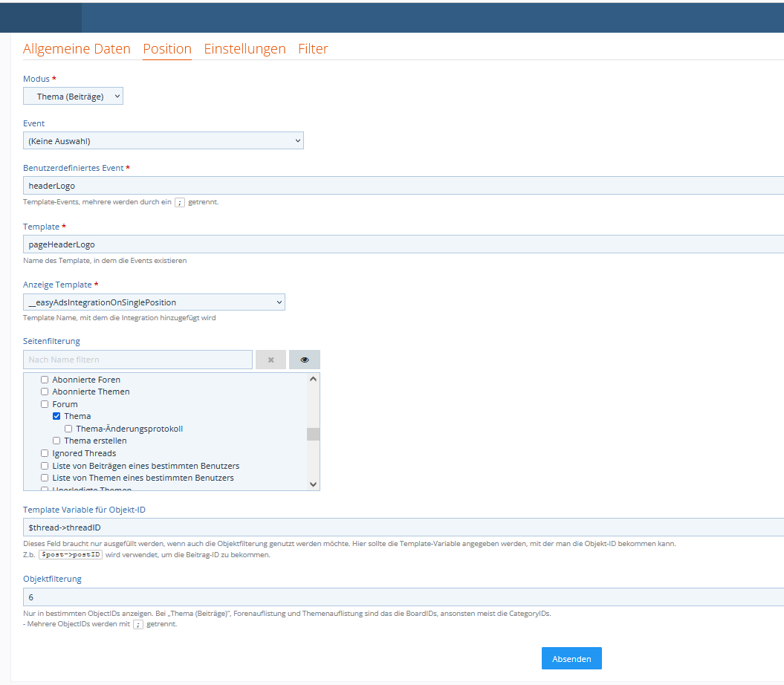Image resolution: width=784 pixels, height=685 pixels.
Task: Tick the Ignored Threads checkbox
Action: coord(45,453)
